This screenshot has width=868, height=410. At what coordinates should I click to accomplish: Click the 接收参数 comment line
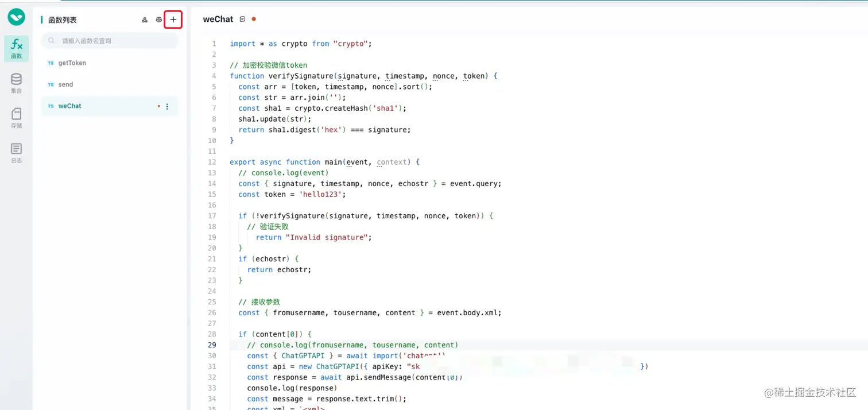click(259, 302)
